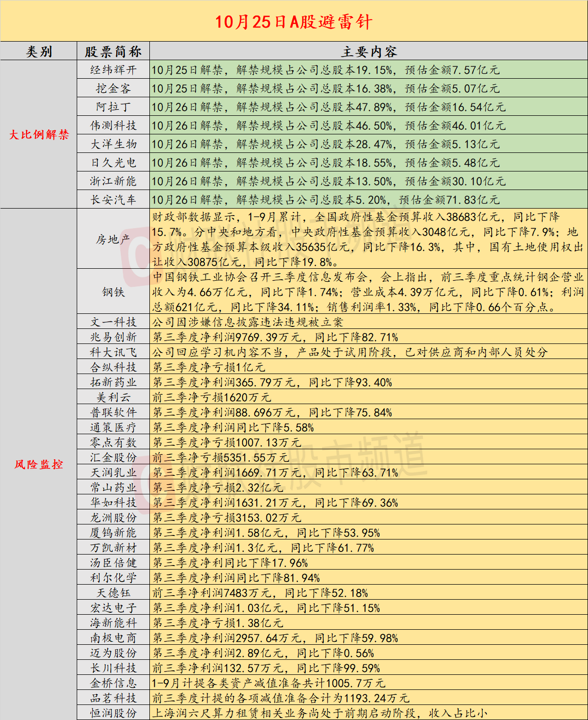588x720 pixels.
Task: Select stock name 美利云
Action: [113, 397]
